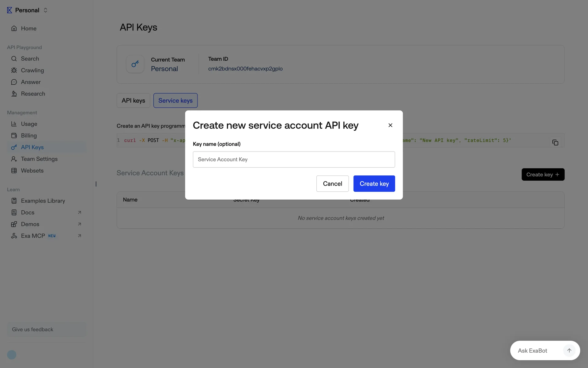Copy the curl command with copy icon
Viewport: 588px width, 368px height.
coord(555,143)
